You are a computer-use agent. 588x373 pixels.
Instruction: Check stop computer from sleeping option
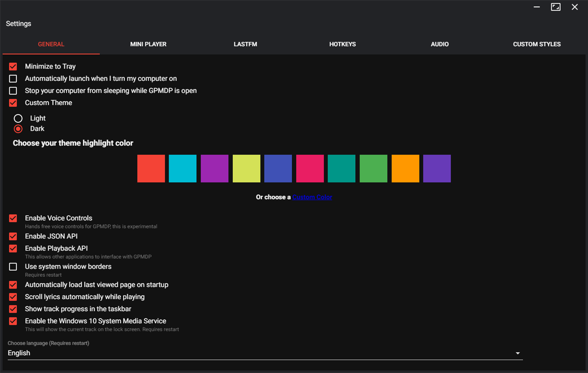13,91
